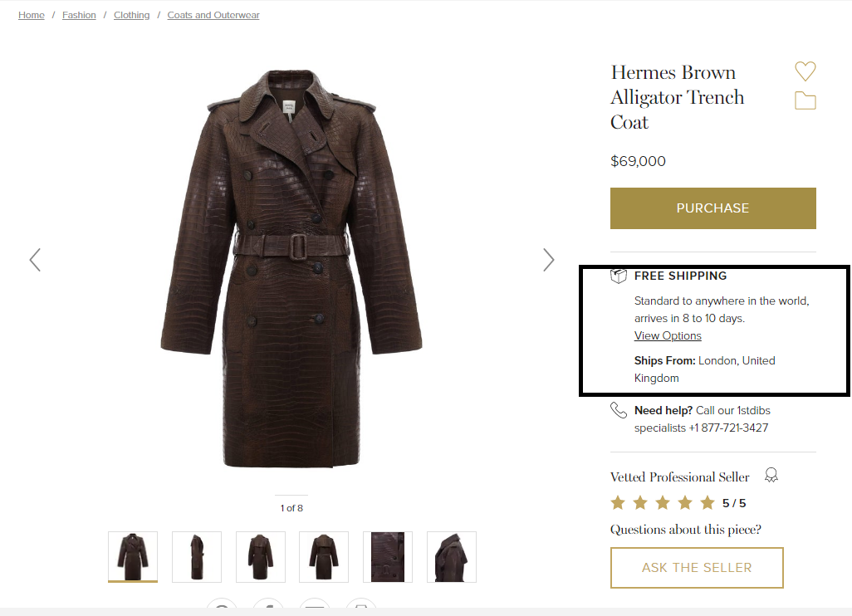Click the five-star seller rating
852x616 pixels.
pyautogui.click(x=678, y=503)
